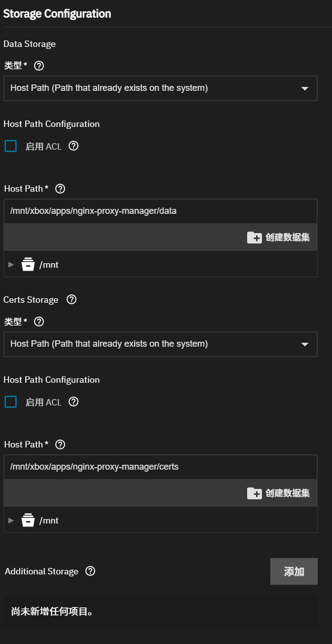
Task: Open the Certs Storage type dropdown
Action: coord(160,344)
